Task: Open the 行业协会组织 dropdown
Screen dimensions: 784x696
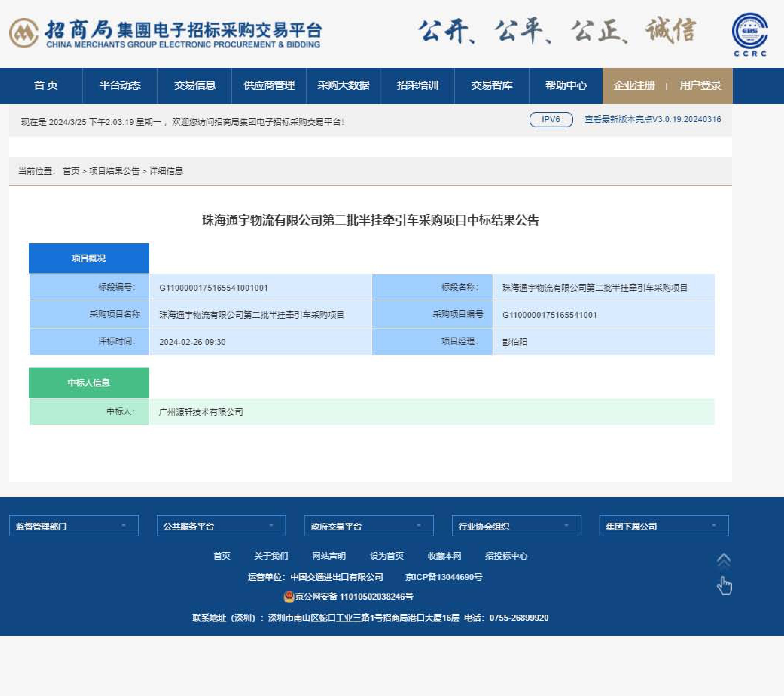Action: pyautogui.click(x=516, y=526)
